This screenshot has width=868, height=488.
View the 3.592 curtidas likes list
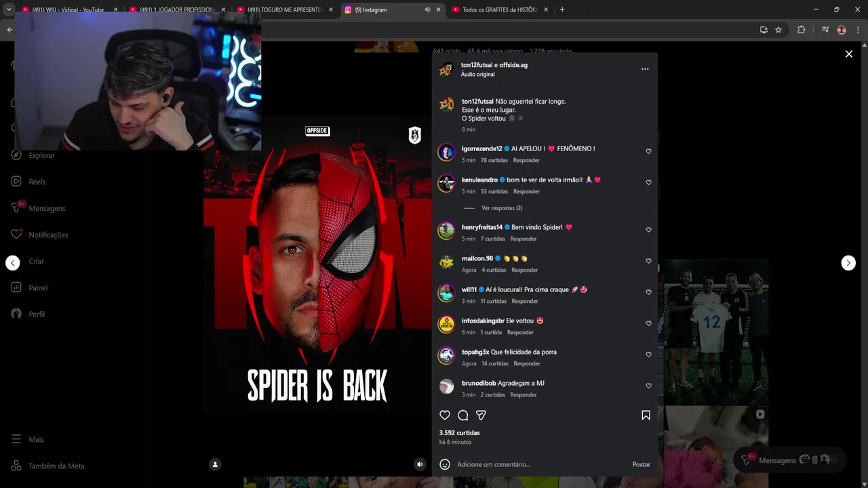coord(459,432)
